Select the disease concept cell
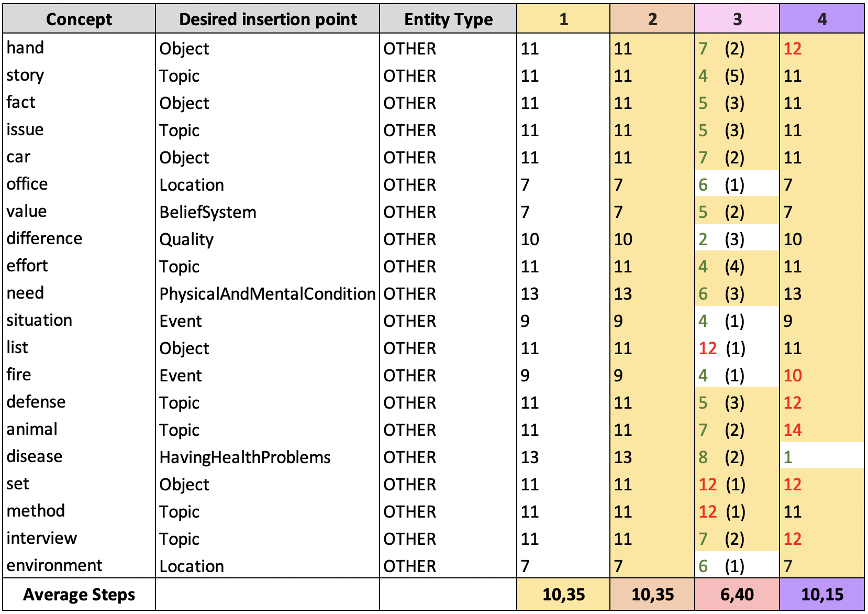 [x=35, y=456]
